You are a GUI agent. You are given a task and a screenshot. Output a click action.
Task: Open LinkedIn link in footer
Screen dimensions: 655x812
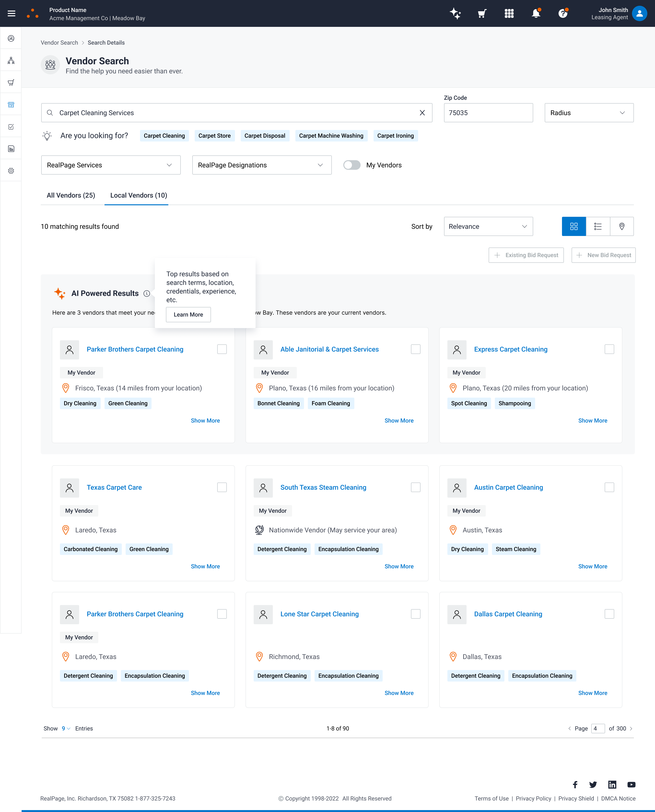point(612,785)
